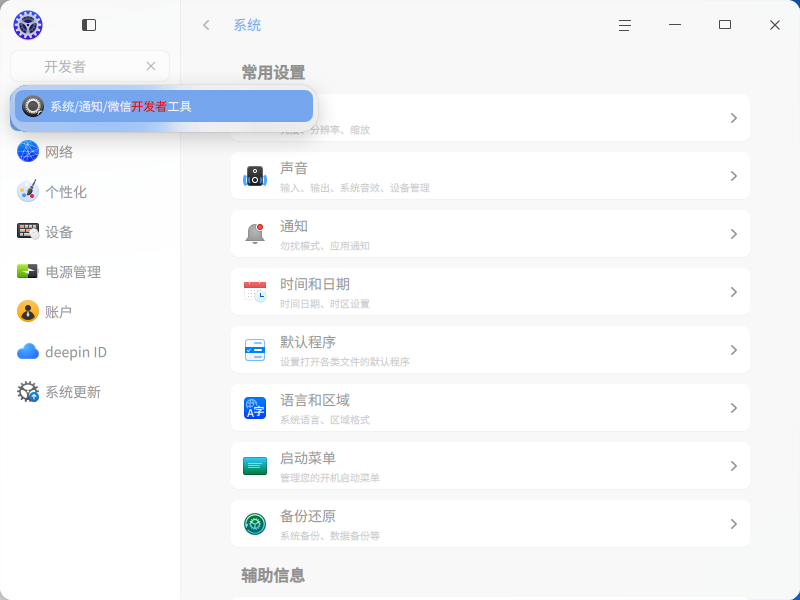Select the 微信开发者工具 search suggestion
This screenshot has height=600, width=800.
(x=164, y=106)
